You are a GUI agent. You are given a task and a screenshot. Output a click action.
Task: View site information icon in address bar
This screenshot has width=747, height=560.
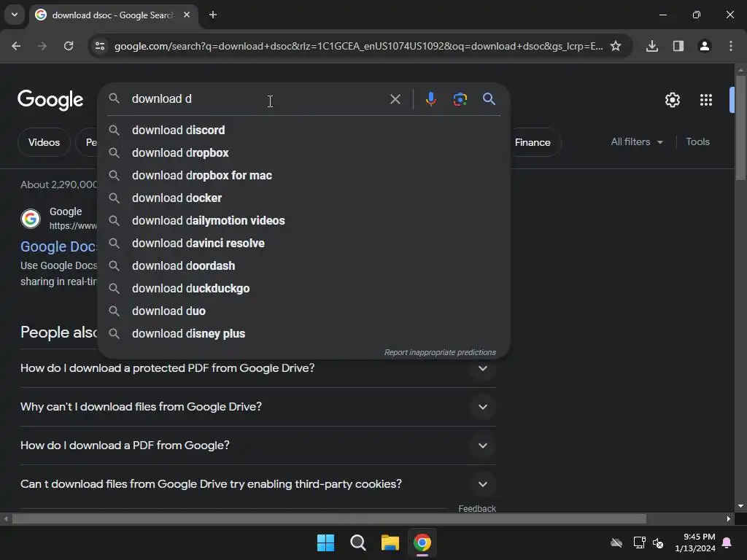pyautogui.click(x=100, y=46)
